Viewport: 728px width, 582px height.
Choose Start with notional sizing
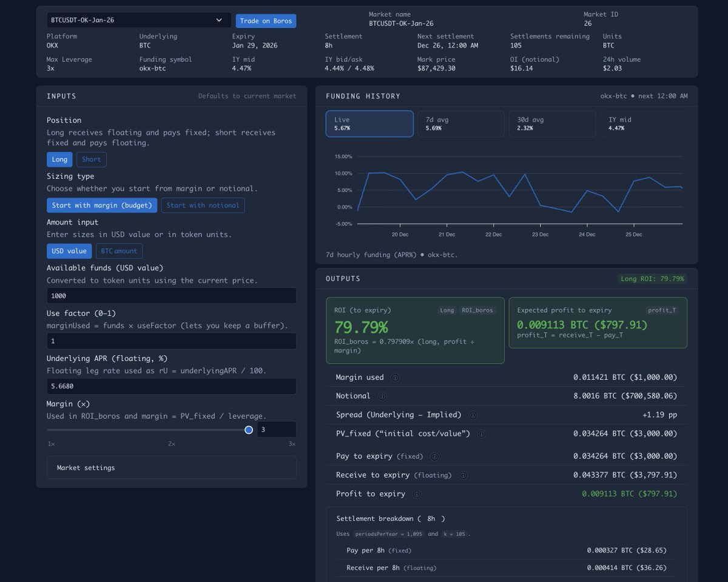(203, 205)
